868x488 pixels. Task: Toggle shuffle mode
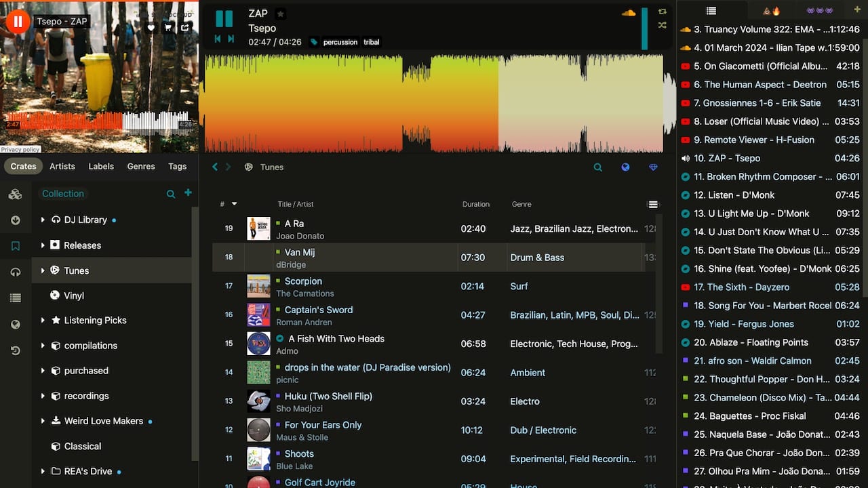point(663,25)
